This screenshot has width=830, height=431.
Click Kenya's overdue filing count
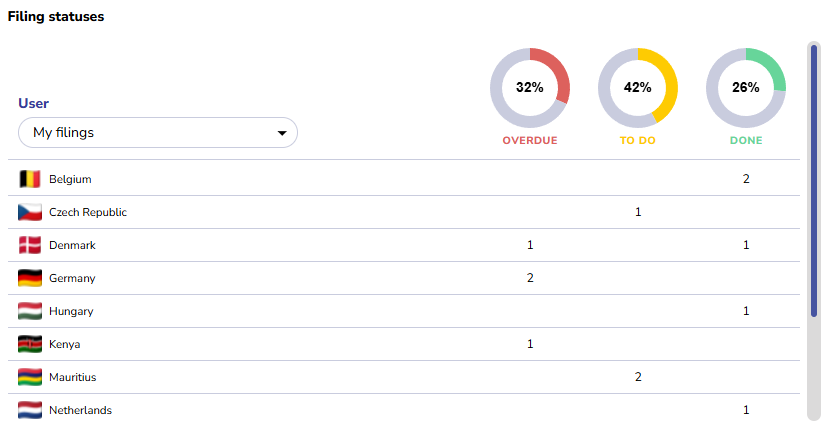coord(530,344)
